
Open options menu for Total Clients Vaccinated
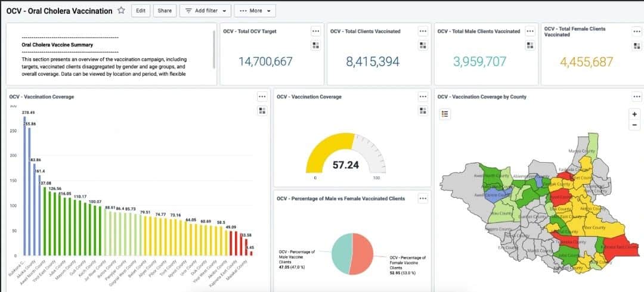pos(423,31)
